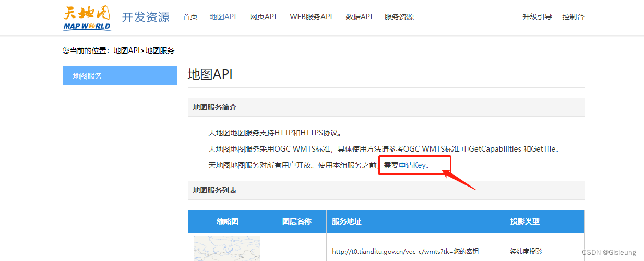Open the 控制台 link

tap(573, 17)
